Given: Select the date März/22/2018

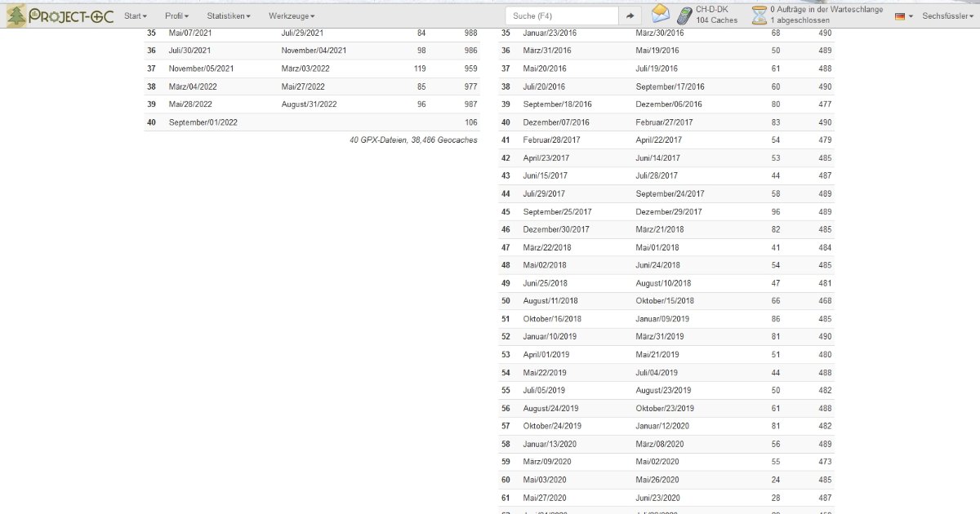Looking at the screenshot, I should (x=547, y=248).
